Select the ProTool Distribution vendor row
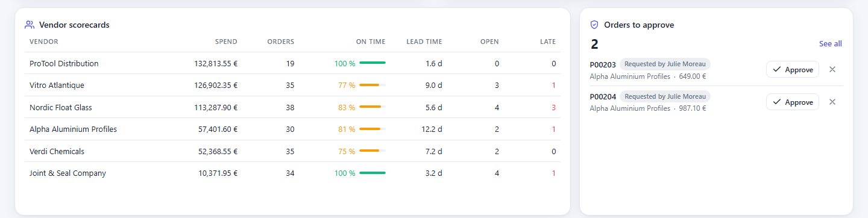 pyautogui.click(x=292, y=63)
